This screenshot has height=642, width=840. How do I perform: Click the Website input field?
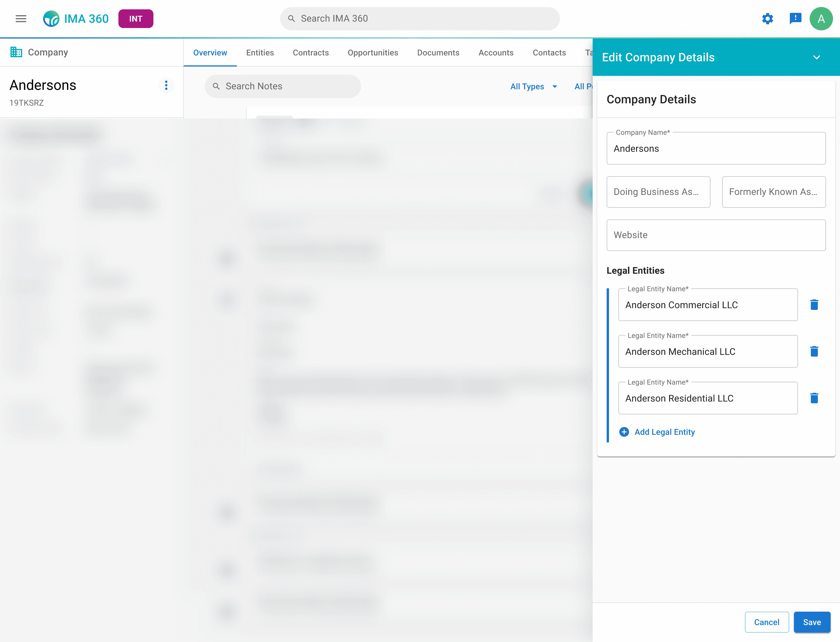pos(716,235)
